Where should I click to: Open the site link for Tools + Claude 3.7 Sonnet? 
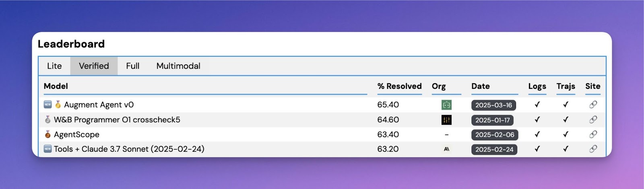[x=593, y=149]
